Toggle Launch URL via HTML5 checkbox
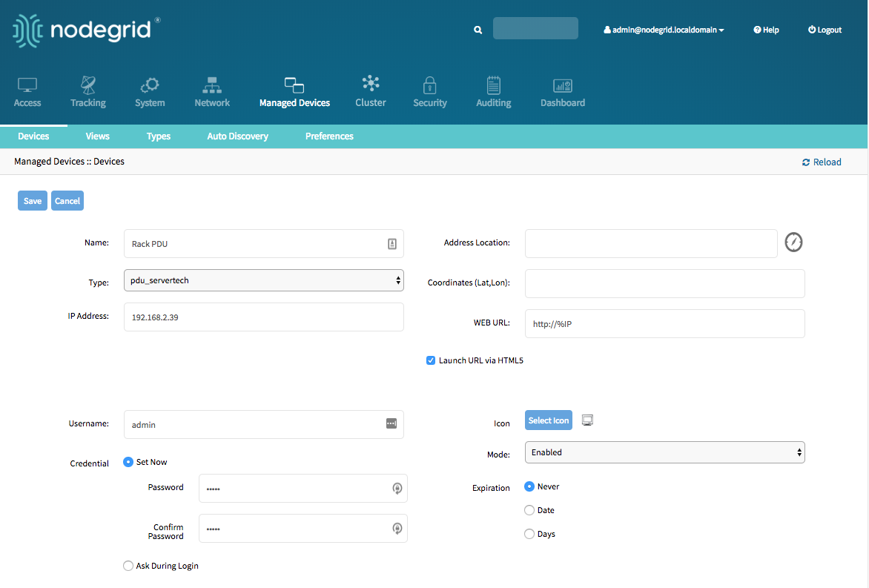This screenshot has width=869, height=588. click(x=431, y=360)
